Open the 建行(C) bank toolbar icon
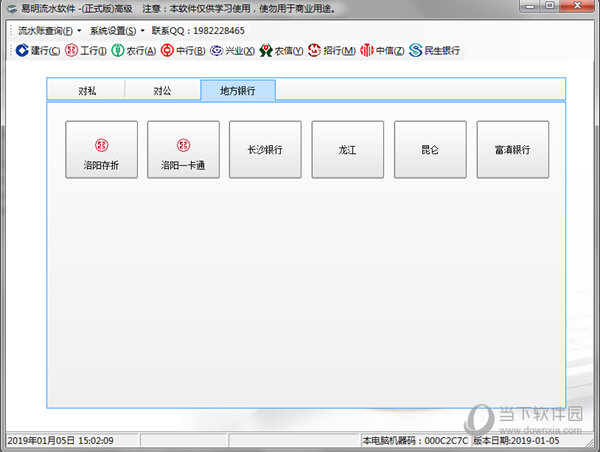The height and width of the screenshot is (452, 600). (38, 51)
